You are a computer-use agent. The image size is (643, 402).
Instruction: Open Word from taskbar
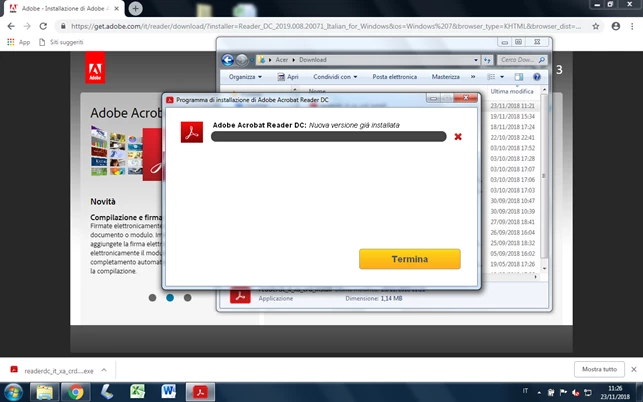(x=169, y=392)
